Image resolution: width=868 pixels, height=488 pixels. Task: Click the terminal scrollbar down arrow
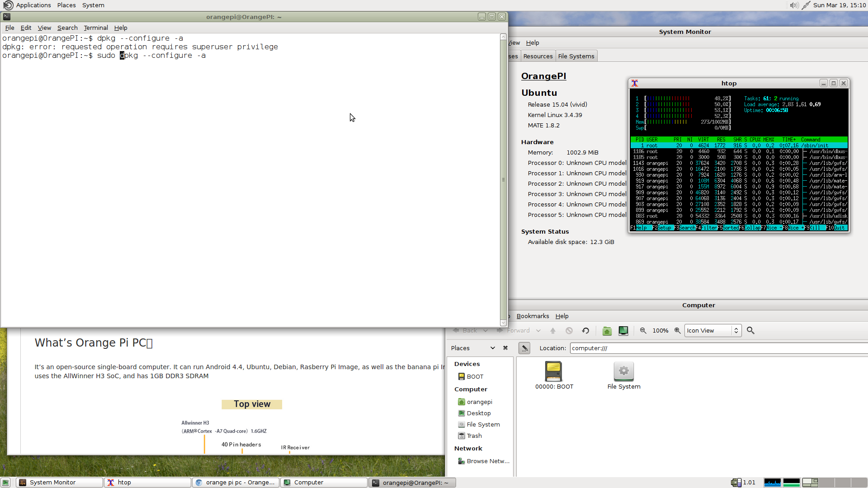click(x=503, y=323)
